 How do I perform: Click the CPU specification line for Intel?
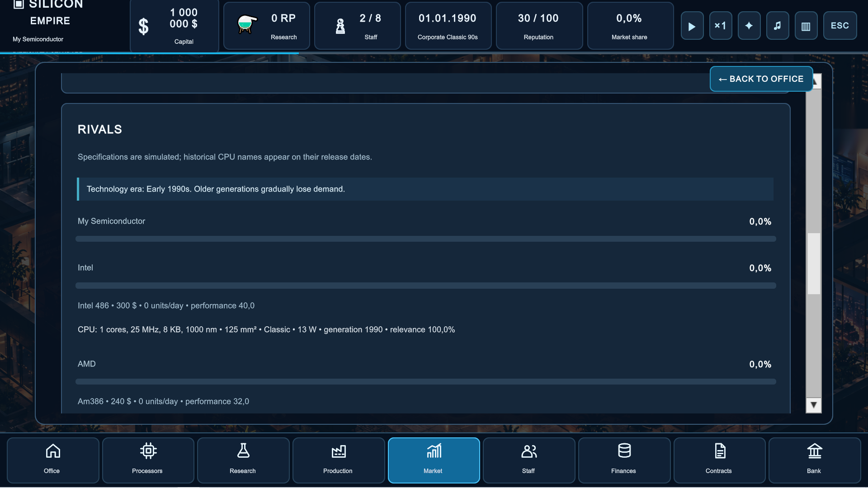266,330
